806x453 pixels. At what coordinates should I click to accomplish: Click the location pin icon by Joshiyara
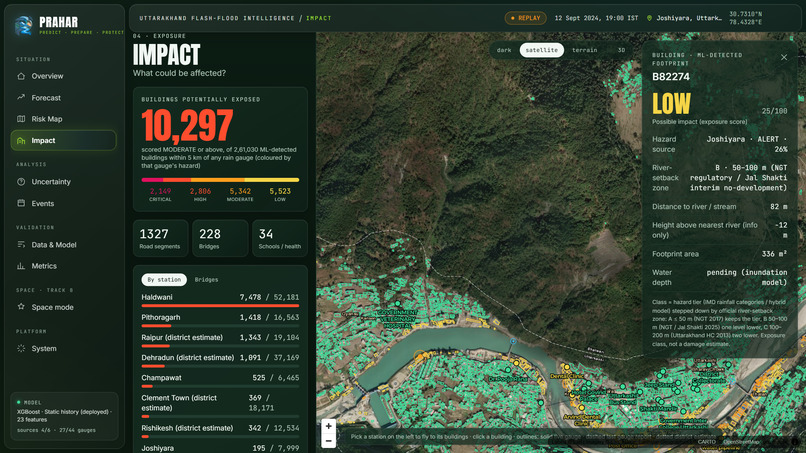point(649,18)
